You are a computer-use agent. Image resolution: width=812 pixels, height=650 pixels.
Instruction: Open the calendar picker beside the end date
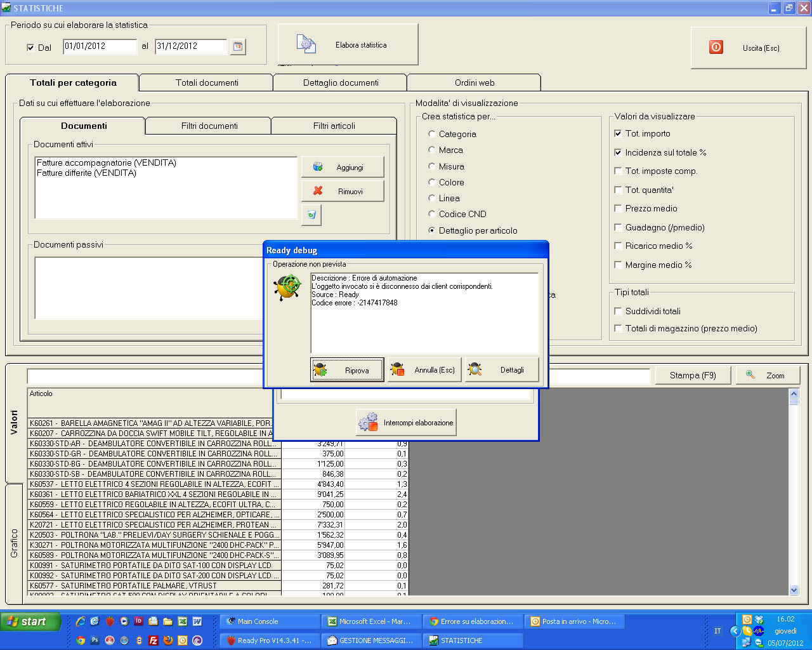(238, 46)
